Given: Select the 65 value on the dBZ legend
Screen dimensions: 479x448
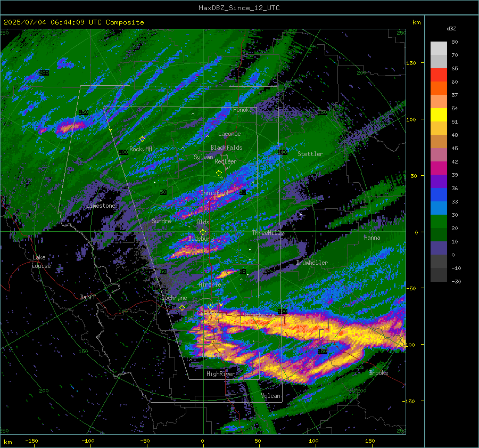Looking at the screenshot, I should (x=455, y=69).
